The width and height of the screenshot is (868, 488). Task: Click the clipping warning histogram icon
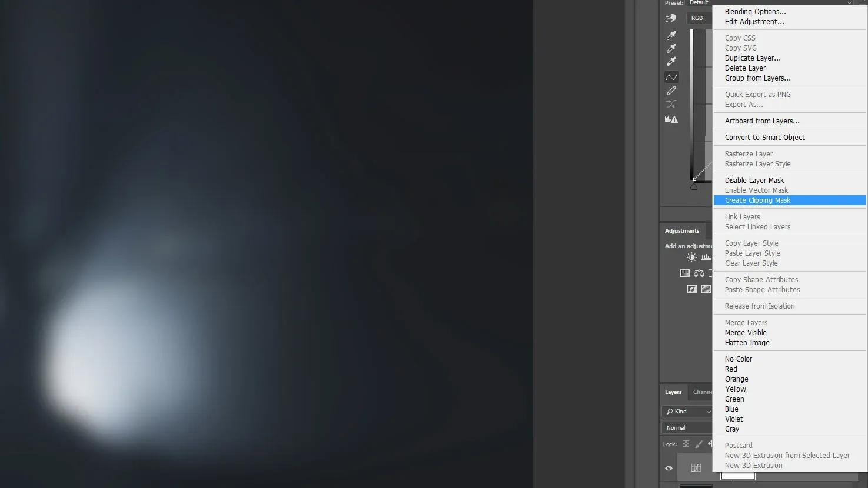[671, 119]
